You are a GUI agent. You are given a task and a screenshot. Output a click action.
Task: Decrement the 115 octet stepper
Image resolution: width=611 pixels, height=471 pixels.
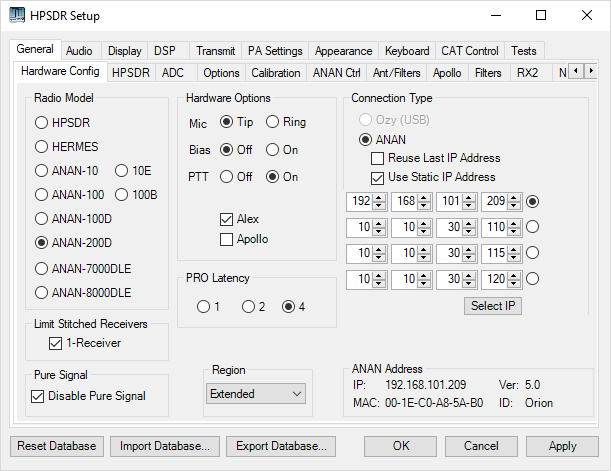click(x=514, y=257)
